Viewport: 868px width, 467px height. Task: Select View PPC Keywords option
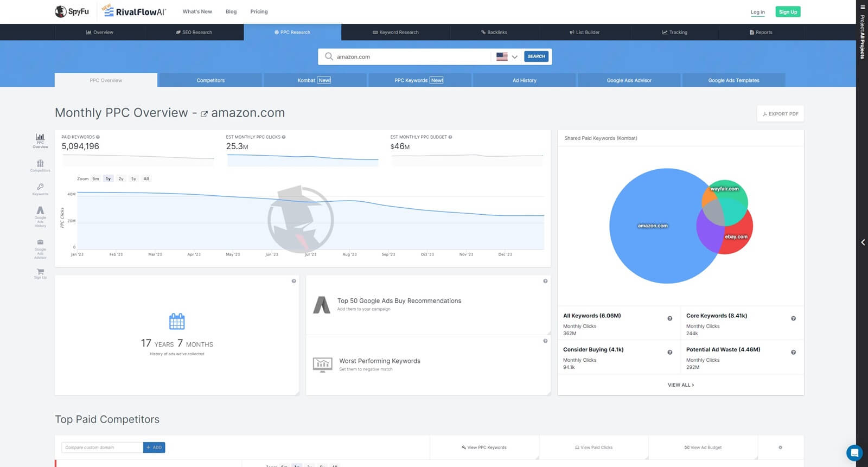tap(484, 447)
